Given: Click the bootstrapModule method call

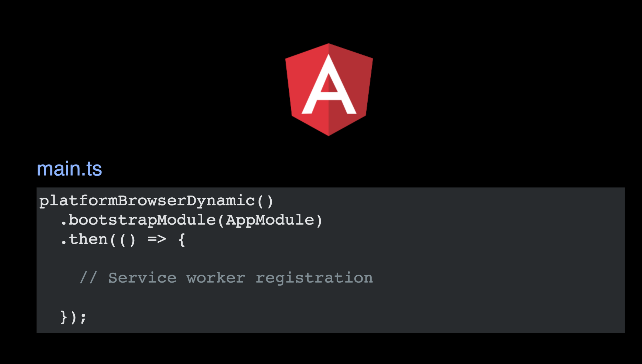Looking at the screenshot, I should click(x=142, y=220).
